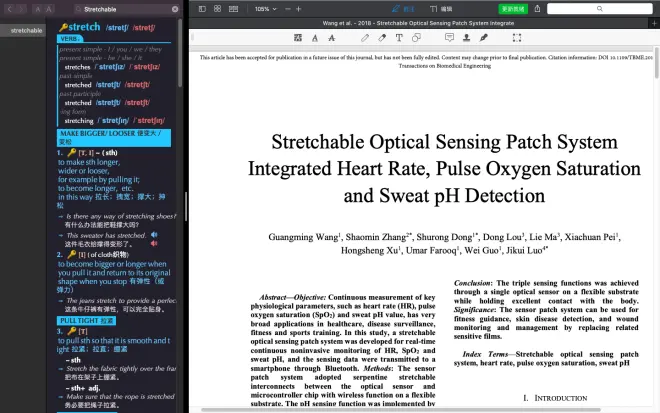Switch to the annotate mode tab
Viewport: 660px width, 413px height.
[403, 9]
